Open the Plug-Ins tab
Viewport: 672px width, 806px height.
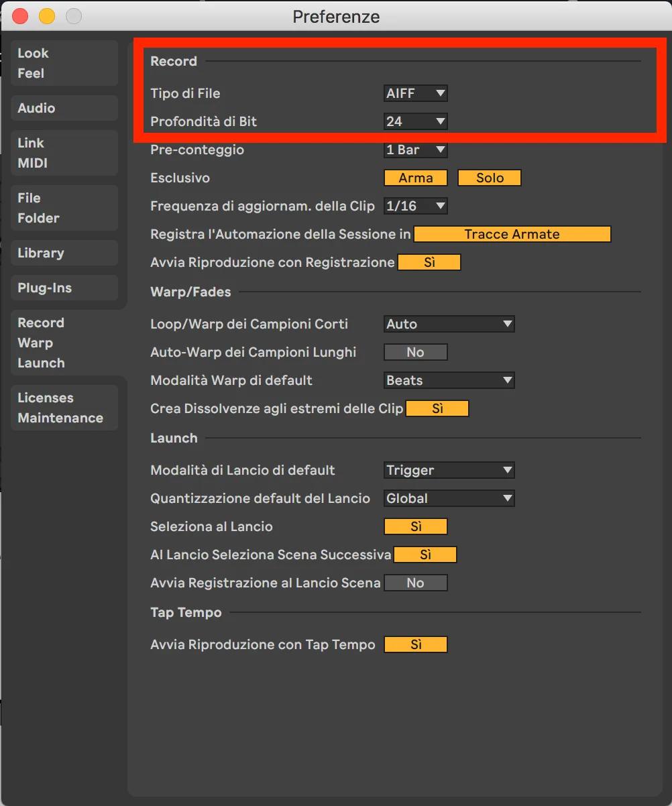point(64,288)
